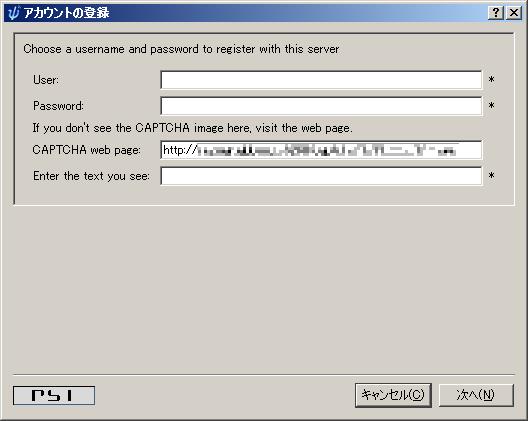Focus the Password input field
This screenshot has width=528, height=421.
(321, 106)
